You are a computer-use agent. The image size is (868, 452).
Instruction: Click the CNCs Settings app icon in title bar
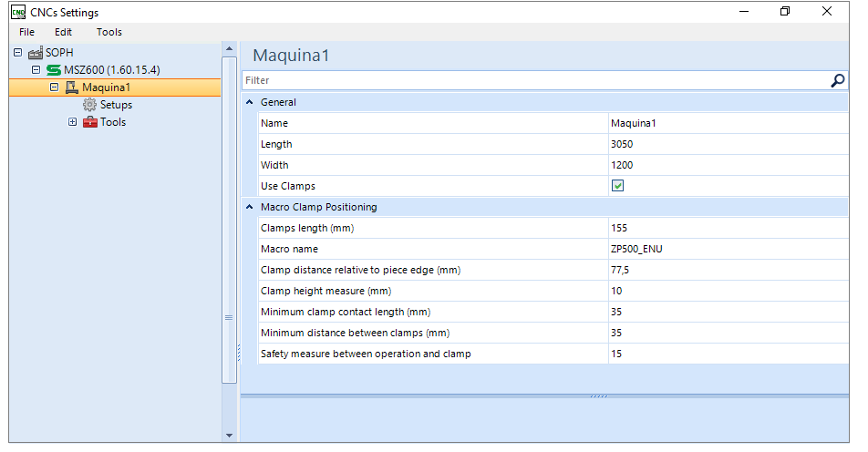[18, 12]
